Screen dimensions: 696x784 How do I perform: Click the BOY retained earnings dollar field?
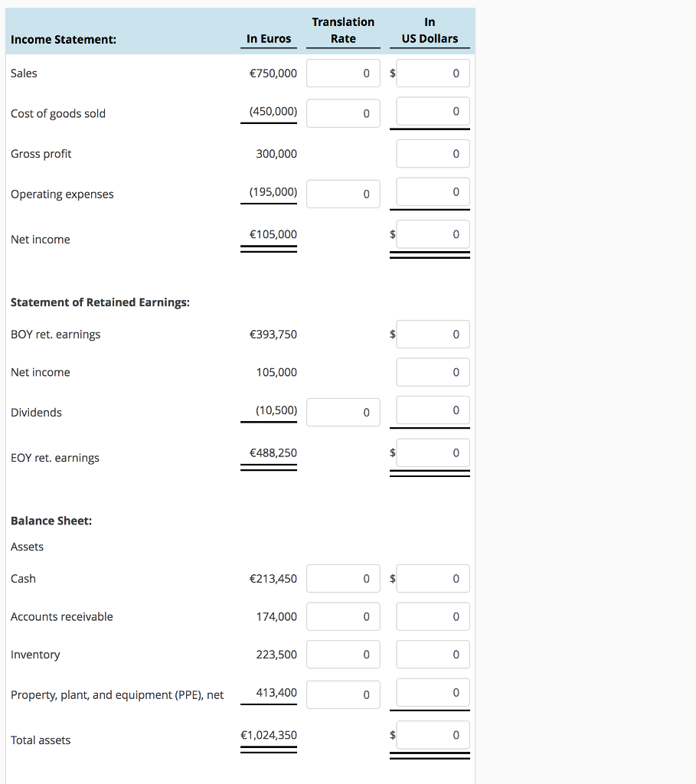point(433,334)
